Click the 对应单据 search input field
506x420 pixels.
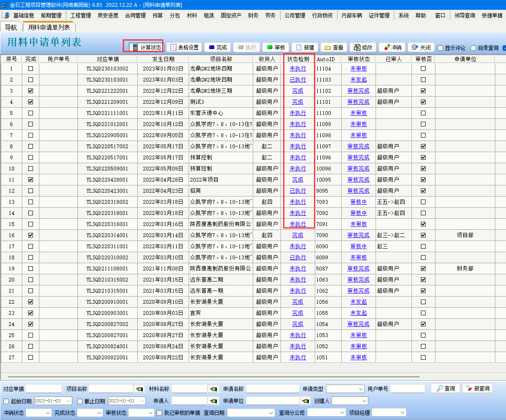point(44,389)
